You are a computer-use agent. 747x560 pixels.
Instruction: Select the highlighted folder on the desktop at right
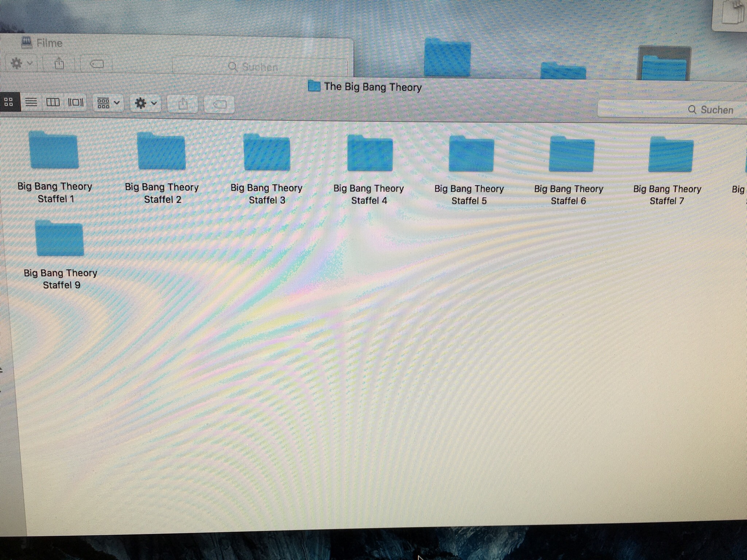point(665,63)
